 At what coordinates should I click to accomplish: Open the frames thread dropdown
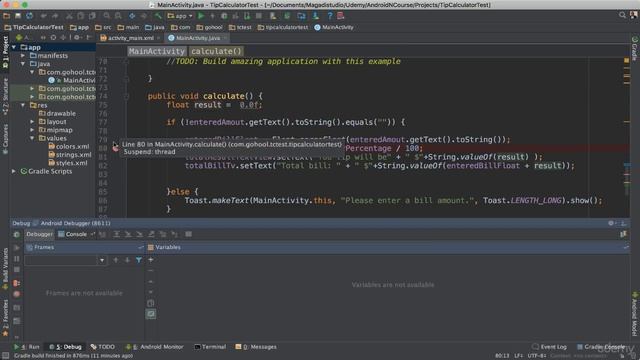tap(102, 260)
